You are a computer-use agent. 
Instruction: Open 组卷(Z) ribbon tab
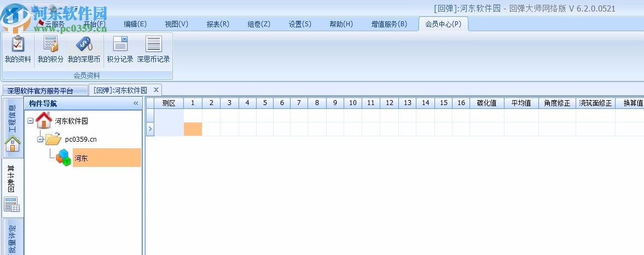click(259, 24)
